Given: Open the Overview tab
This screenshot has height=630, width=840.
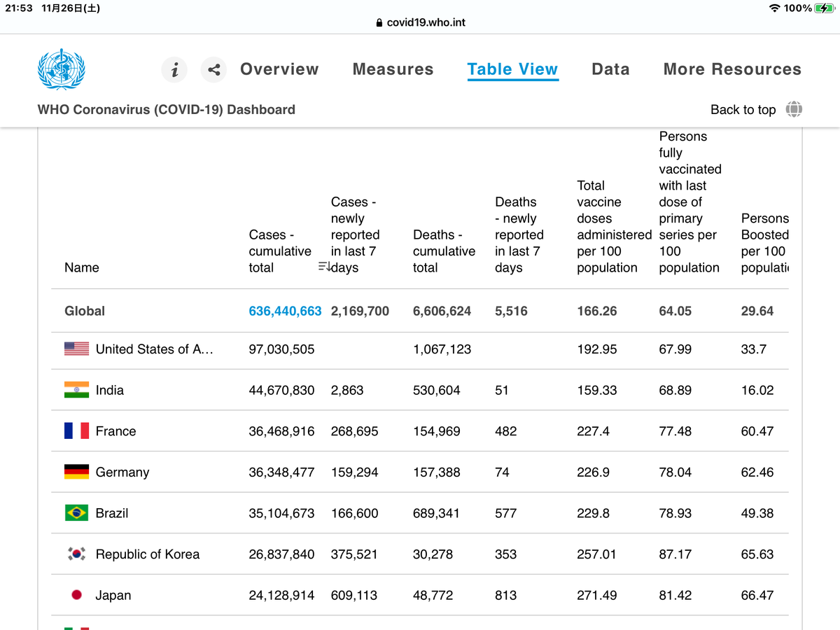Looking at the screenshot, I should [x=279, y=69].
